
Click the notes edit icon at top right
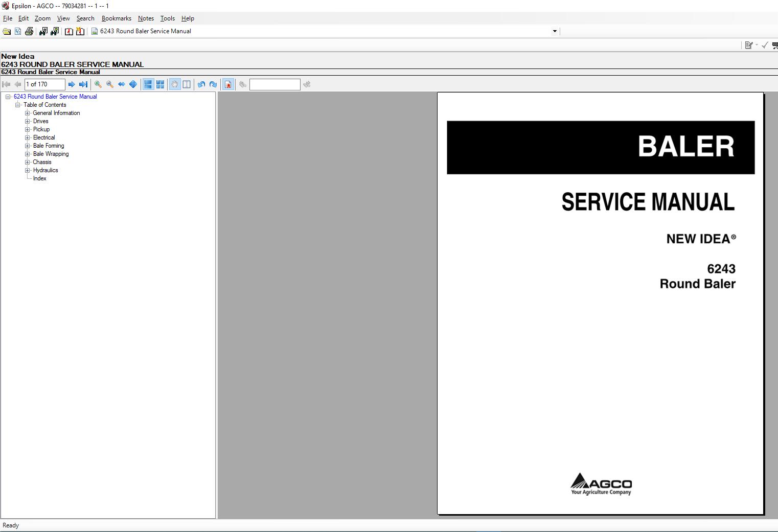(x=749, y=45)
